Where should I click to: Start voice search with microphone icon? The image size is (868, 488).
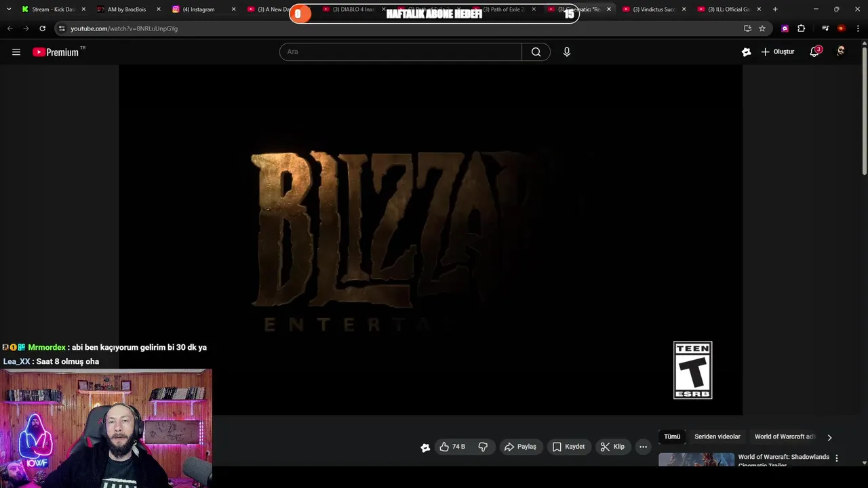tap(567, 52)
